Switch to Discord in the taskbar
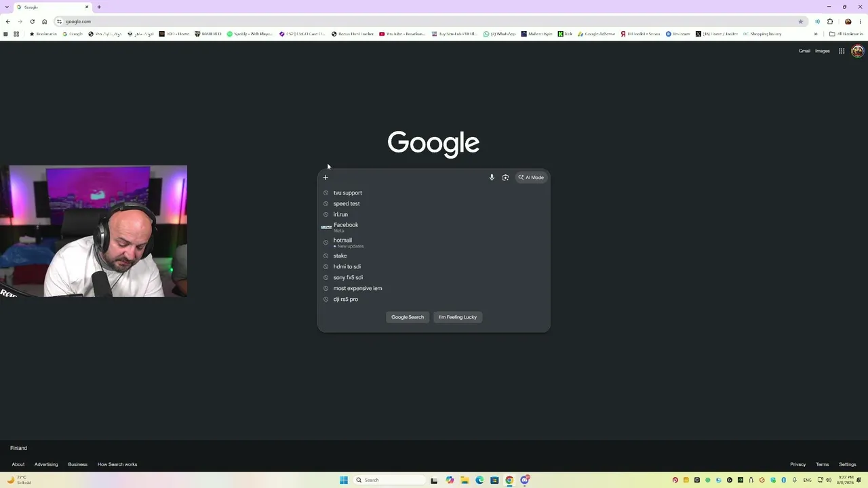This screenshot has height=488, width=868. 525,480
